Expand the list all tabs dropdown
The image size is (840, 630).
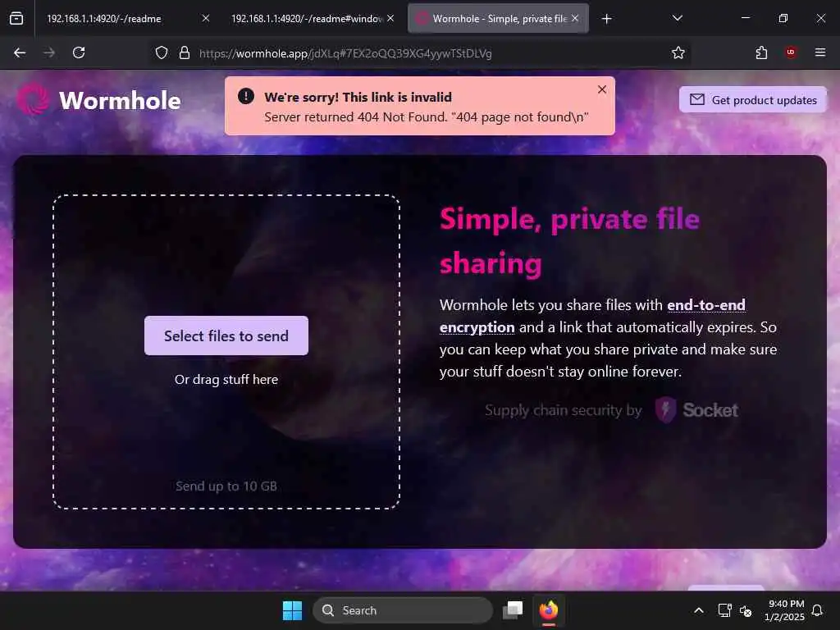coord(677,18)
